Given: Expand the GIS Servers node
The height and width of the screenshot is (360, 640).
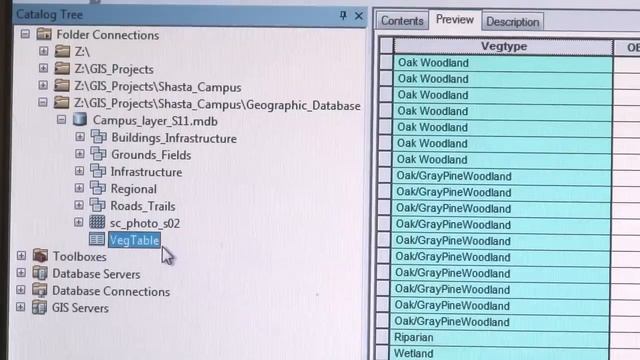Looking at the screenshot, I should click(x=20, y=307).
